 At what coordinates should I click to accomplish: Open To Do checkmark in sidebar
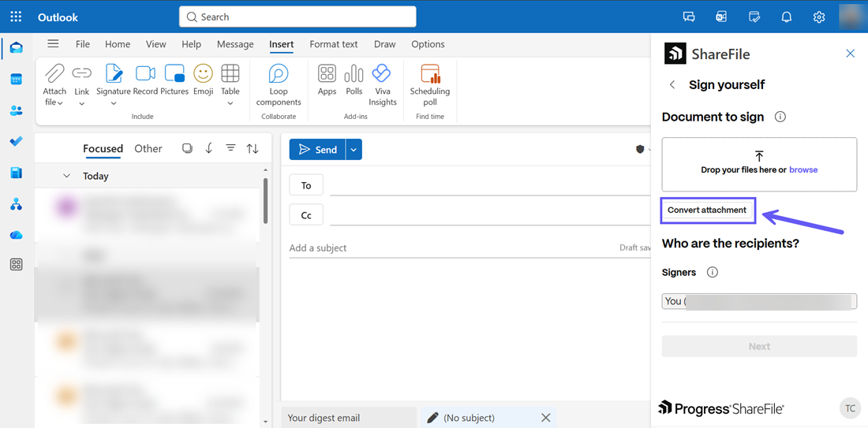(16, 142)
